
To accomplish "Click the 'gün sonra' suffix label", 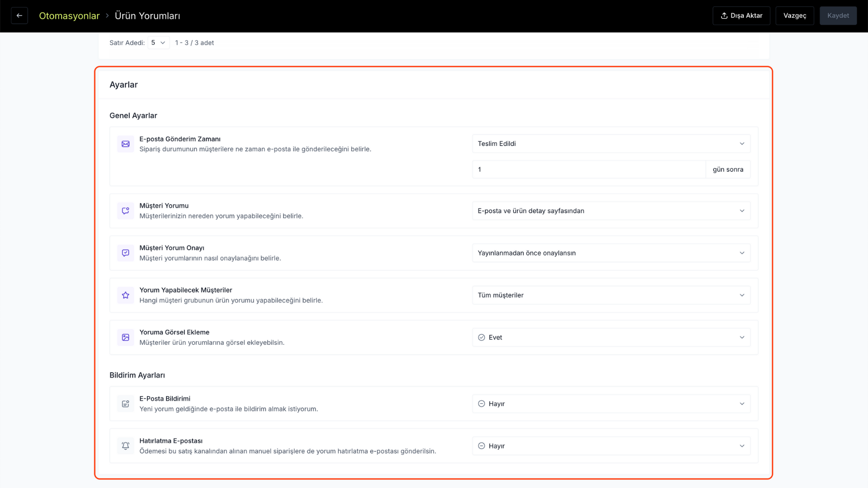I will tap(728, 169).
